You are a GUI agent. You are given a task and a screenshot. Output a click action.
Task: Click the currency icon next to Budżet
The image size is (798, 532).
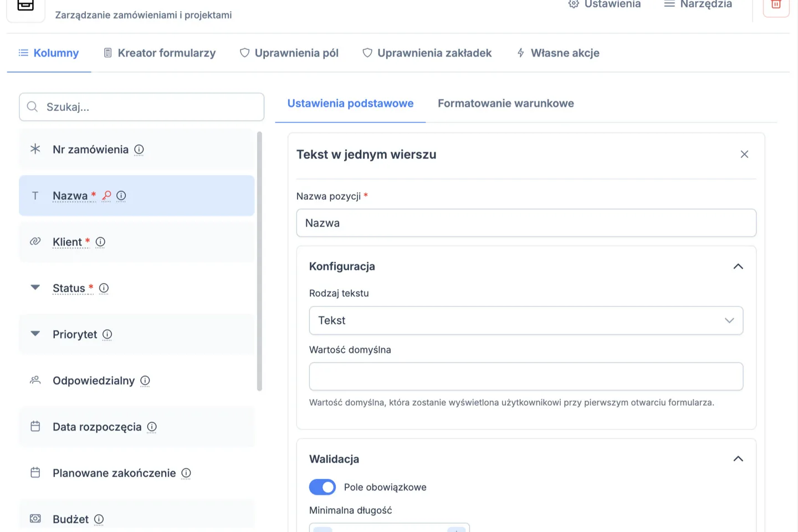[x=35, y=519]
